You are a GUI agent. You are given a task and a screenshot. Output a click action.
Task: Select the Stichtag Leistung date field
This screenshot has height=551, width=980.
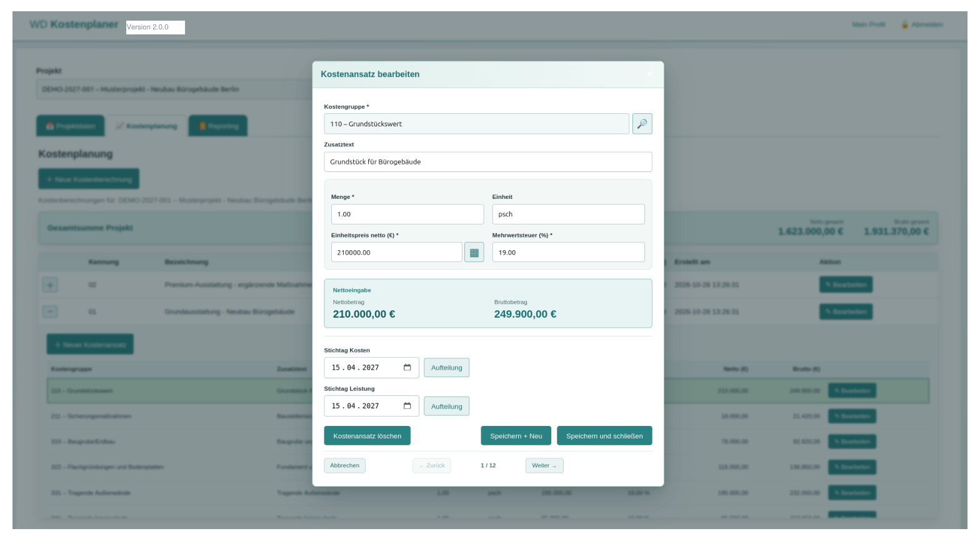pos(371,406)
